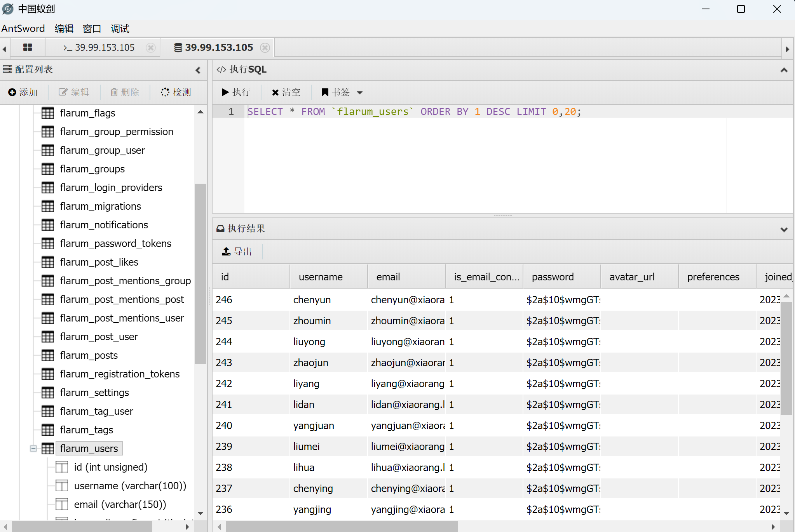Collapse the SQL execution panel chevron
795x532 pixels.
tap(784, 70)
